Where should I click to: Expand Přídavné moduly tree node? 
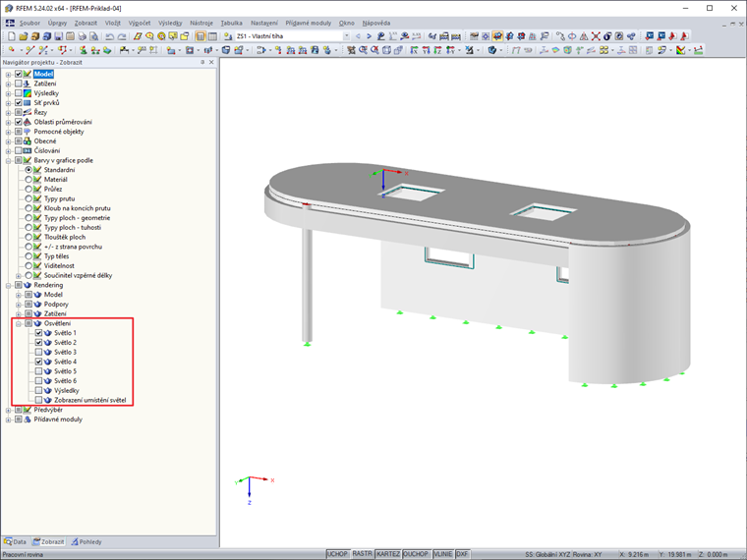pos(8,420)
